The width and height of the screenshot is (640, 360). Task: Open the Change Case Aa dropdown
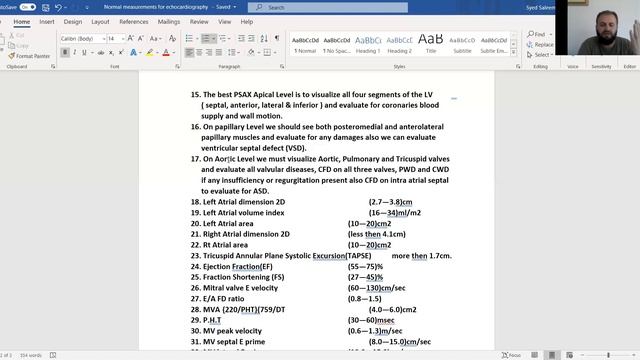pyautogui.click(x=155, y=38)
